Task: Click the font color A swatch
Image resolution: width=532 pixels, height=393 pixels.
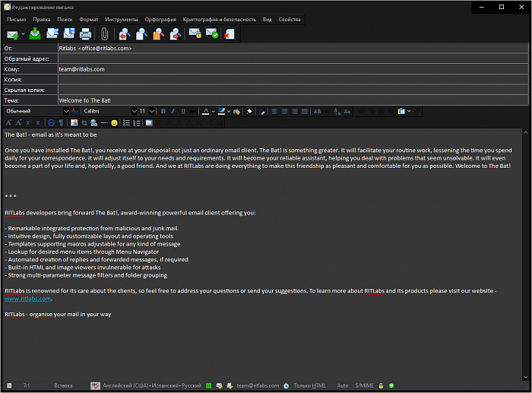Action: pyautogui.click(x=206, y=111)
